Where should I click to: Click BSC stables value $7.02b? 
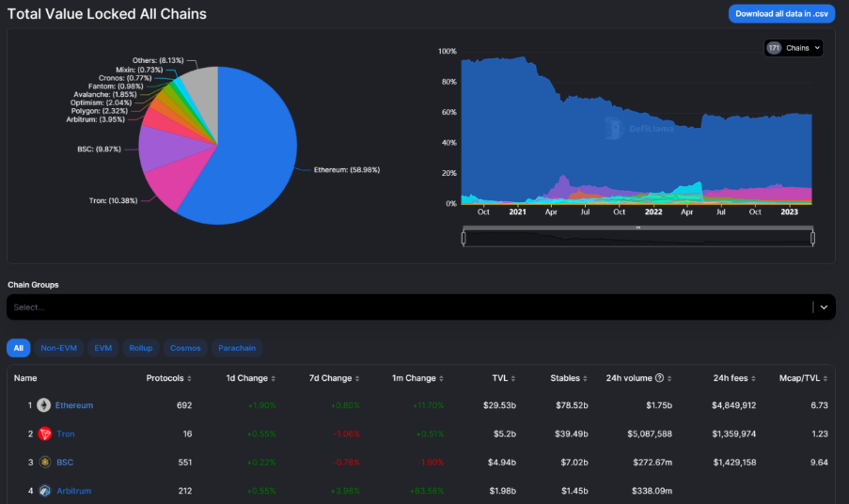pos(574,463)
